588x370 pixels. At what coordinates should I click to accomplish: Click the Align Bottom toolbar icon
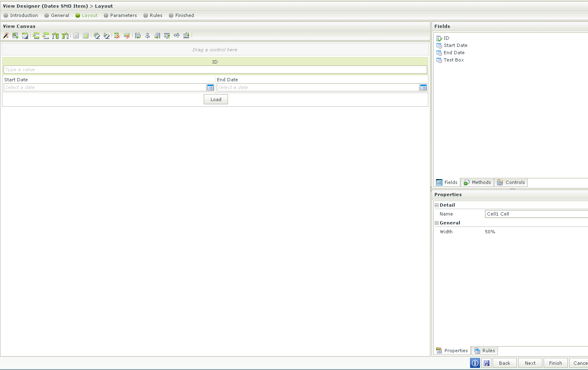[186, 36]
